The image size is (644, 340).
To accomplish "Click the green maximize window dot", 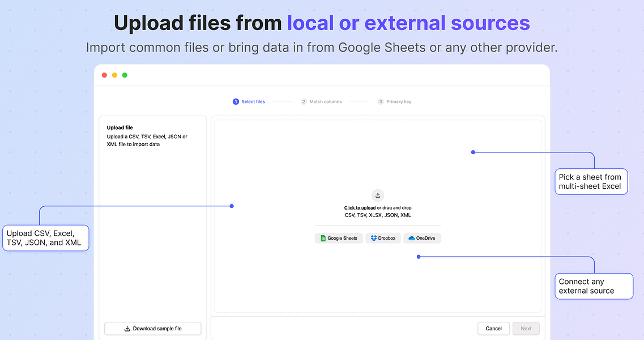I will (125, 75).
